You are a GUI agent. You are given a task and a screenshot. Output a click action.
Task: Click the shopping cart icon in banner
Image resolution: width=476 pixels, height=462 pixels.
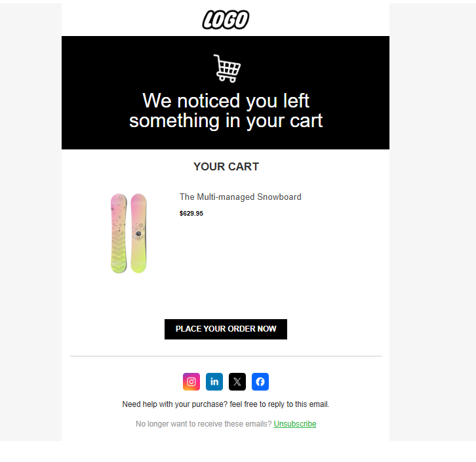coord(227,68)
